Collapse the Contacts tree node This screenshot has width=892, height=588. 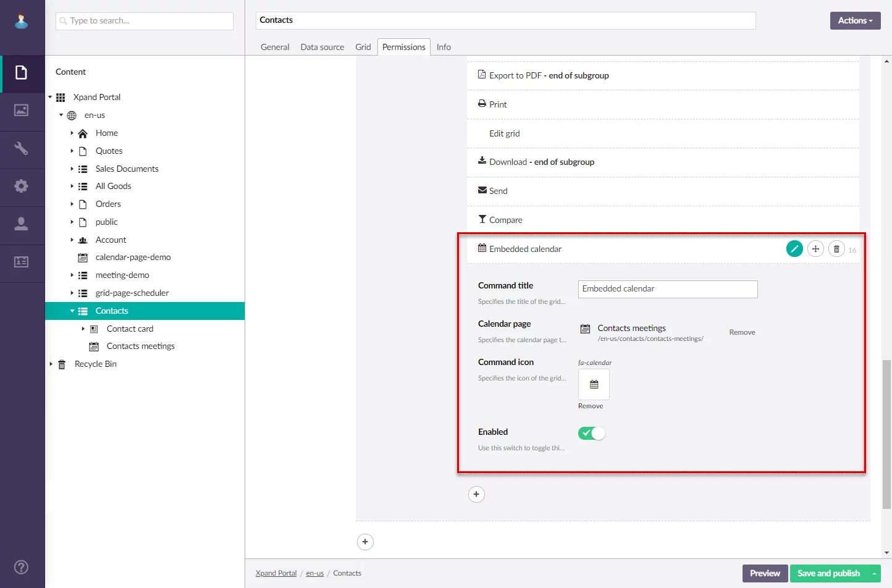coord(72,311)
